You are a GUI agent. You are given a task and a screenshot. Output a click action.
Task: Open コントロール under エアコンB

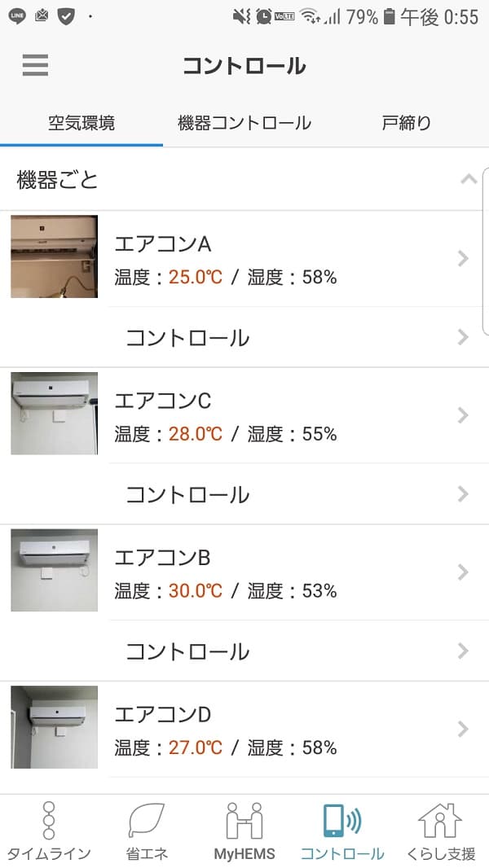click(x=187, y=651)
